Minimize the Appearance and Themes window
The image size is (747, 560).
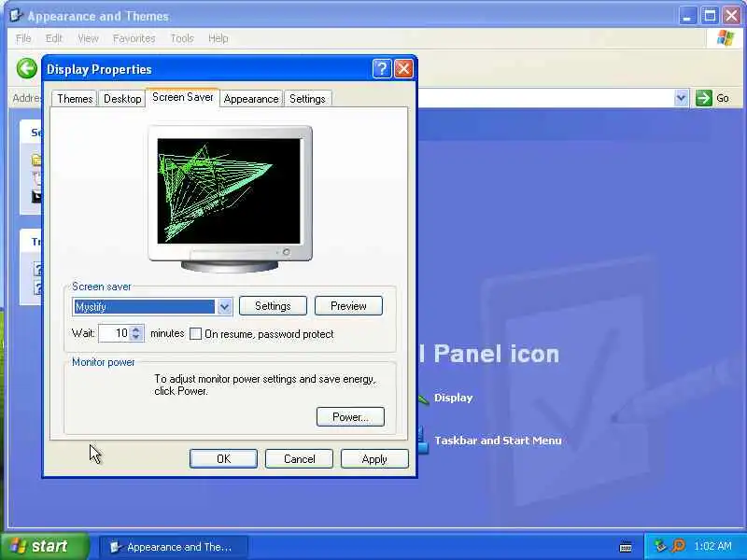click(x=686, y=16)
